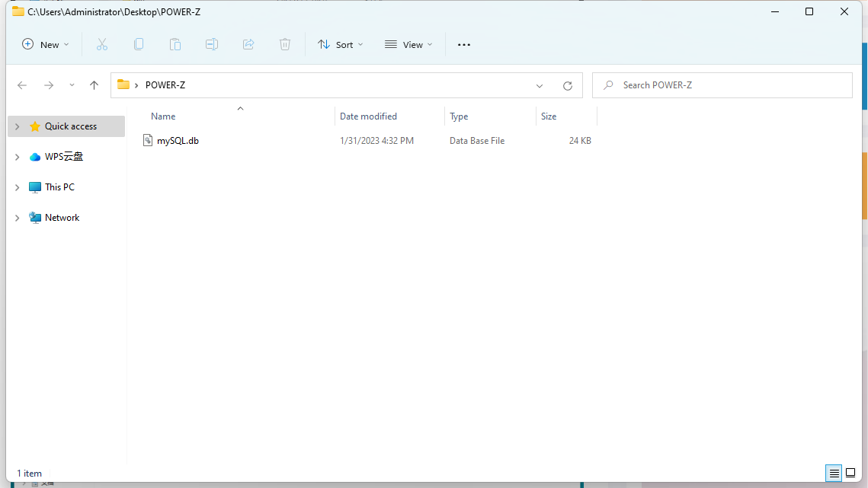Image resolution: width=868 pixels, height=488 pixels.
Task: Open the Sort menu
Action: pyautogui.click(x=341, y=45)
